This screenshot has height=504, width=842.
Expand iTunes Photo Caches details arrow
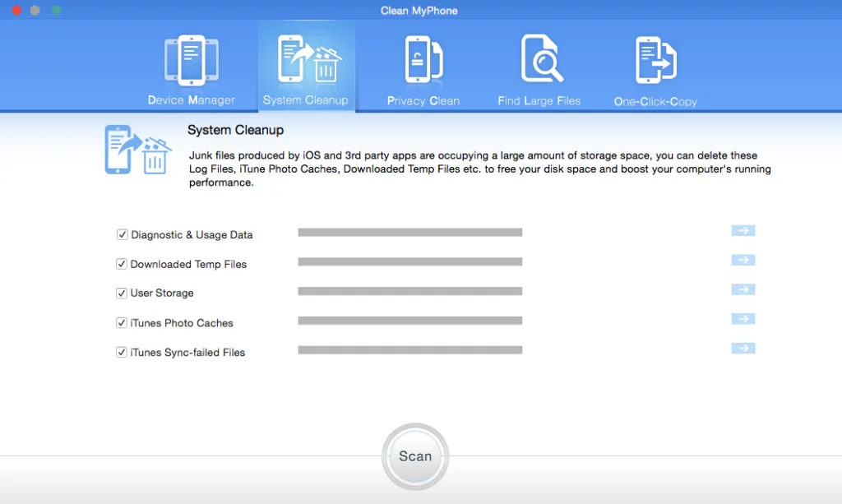click(743, 319)
